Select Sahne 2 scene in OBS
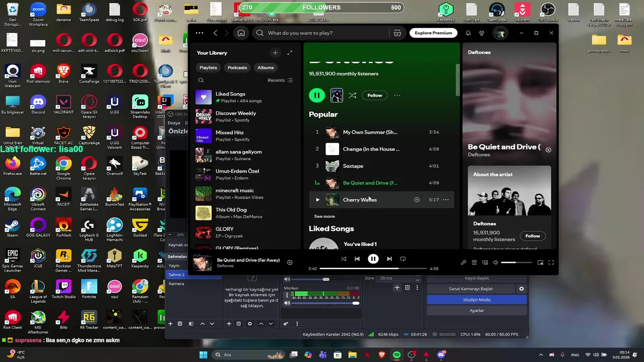Viewport: 644px width, 362px height. (x=194, y=275)
